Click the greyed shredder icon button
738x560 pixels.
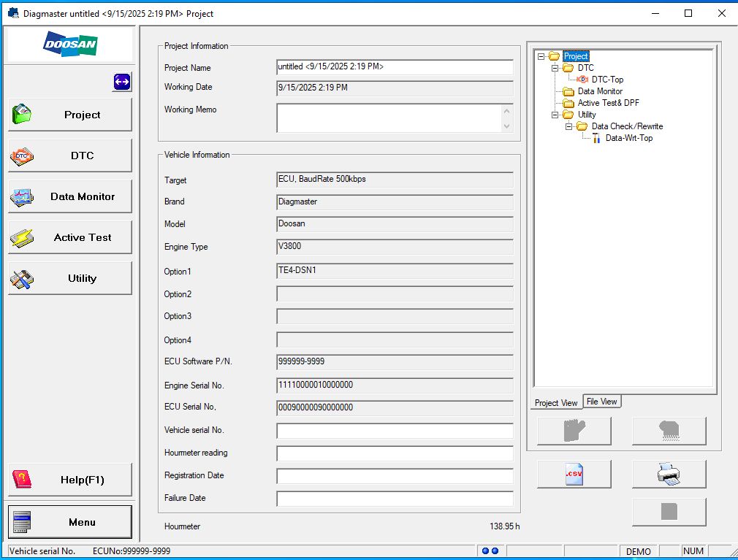[669, 431]
